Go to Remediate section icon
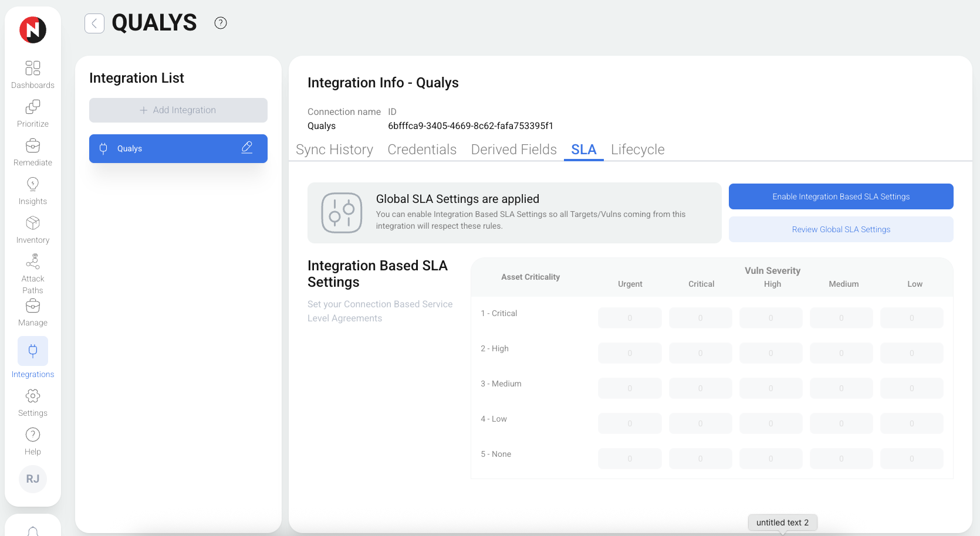 33,145
